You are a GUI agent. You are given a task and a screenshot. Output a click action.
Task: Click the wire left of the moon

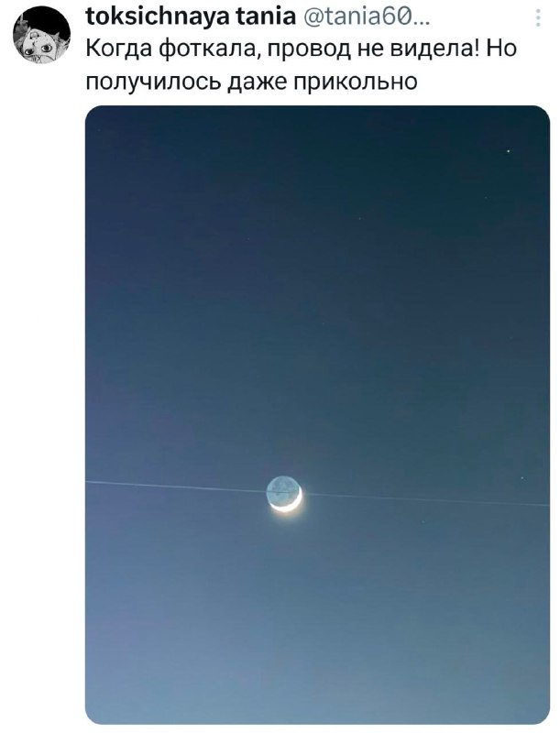174,486
